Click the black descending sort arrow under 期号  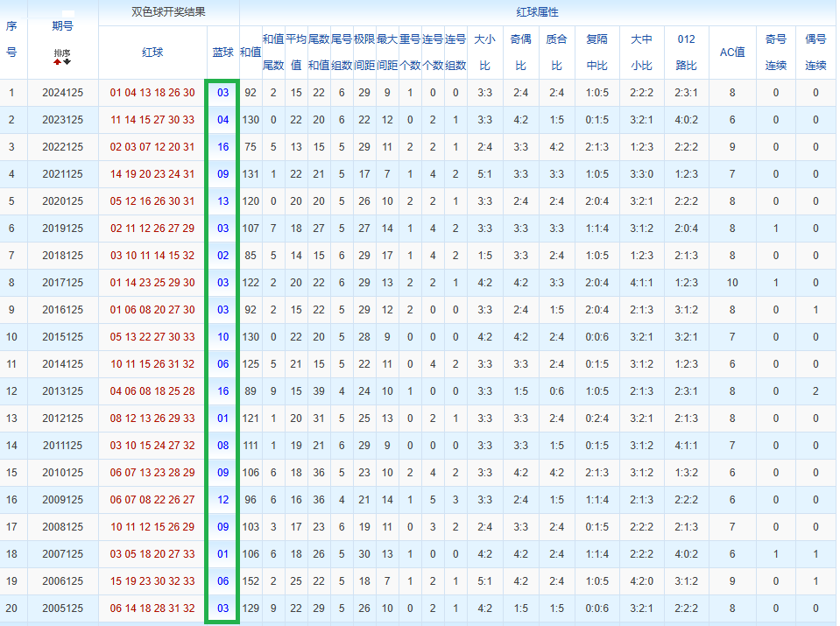[x=67, y=61]
